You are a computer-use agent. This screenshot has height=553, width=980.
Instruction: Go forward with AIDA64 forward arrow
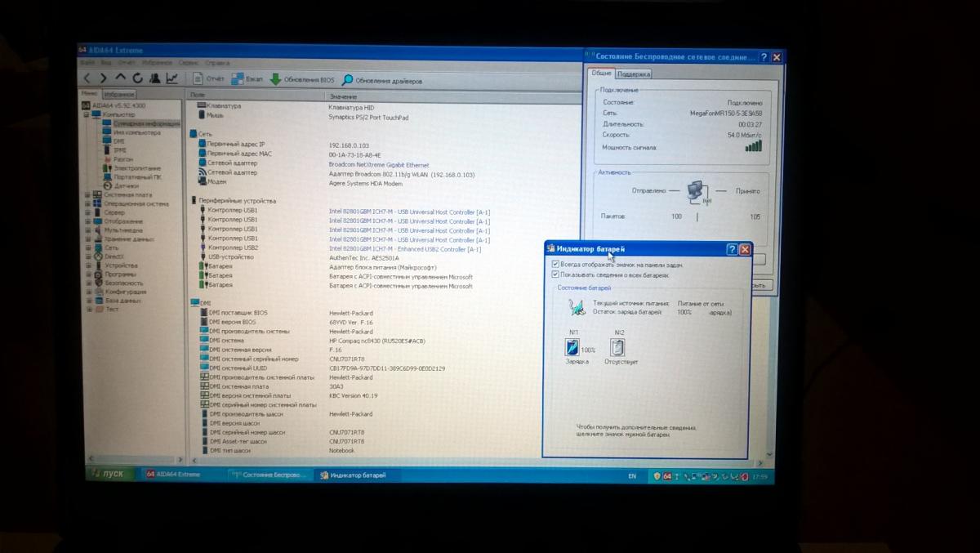pos(104,78)
